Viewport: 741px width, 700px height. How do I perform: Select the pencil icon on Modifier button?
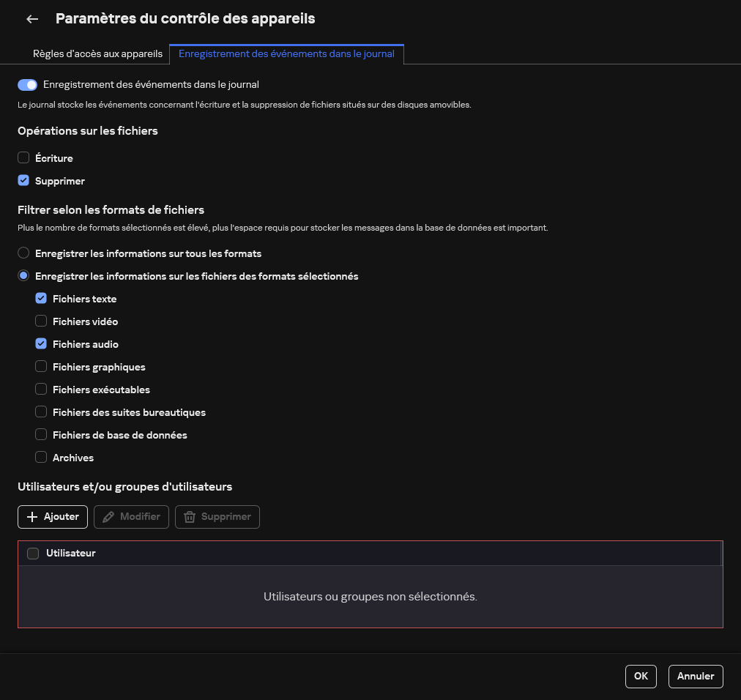coord(110,516)
